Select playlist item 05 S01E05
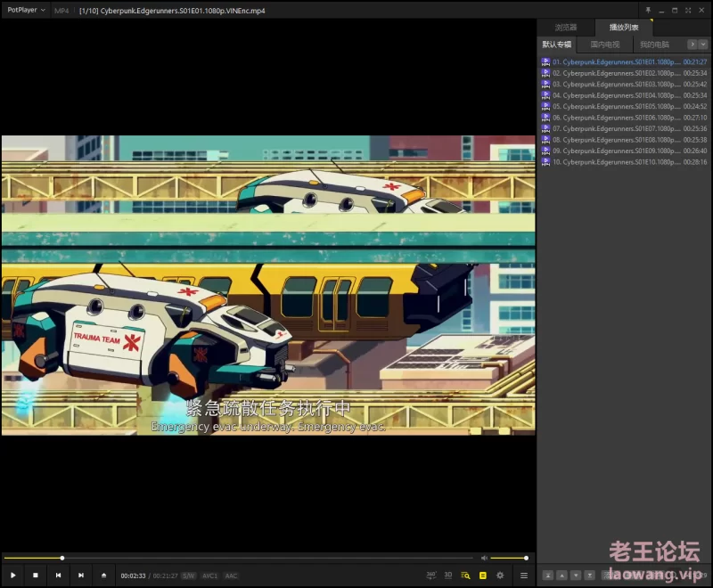 (x=624, y=106)
